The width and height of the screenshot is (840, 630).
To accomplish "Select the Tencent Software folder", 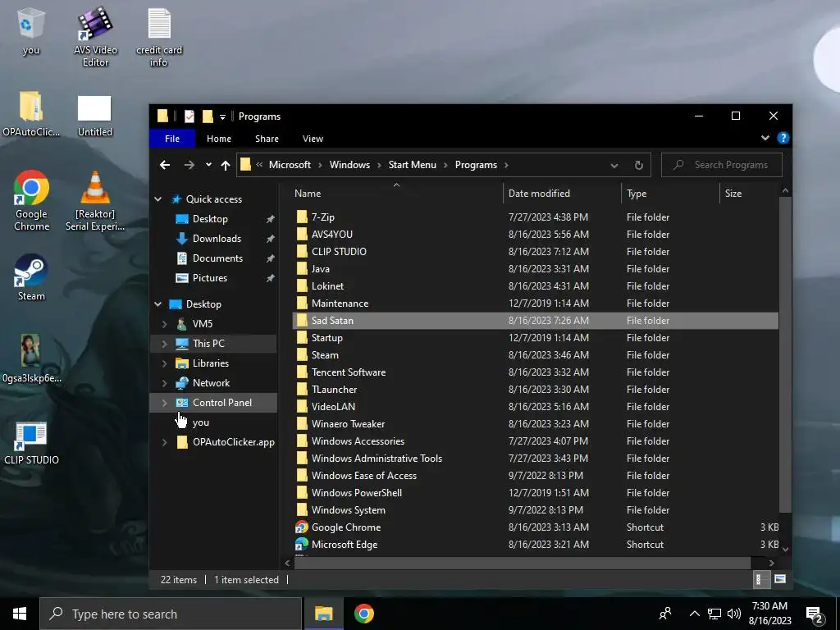I will (x=535, y=372).
